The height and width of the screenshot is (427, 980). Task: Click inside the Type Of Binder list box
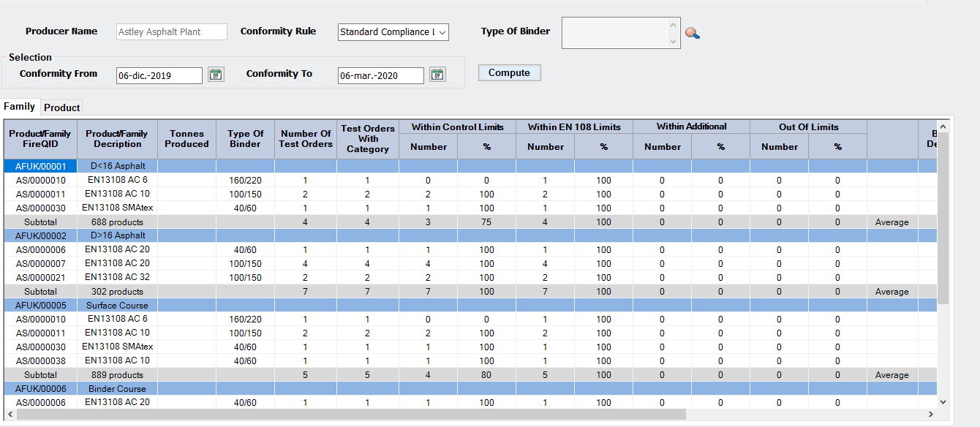[x=614, y=33]
